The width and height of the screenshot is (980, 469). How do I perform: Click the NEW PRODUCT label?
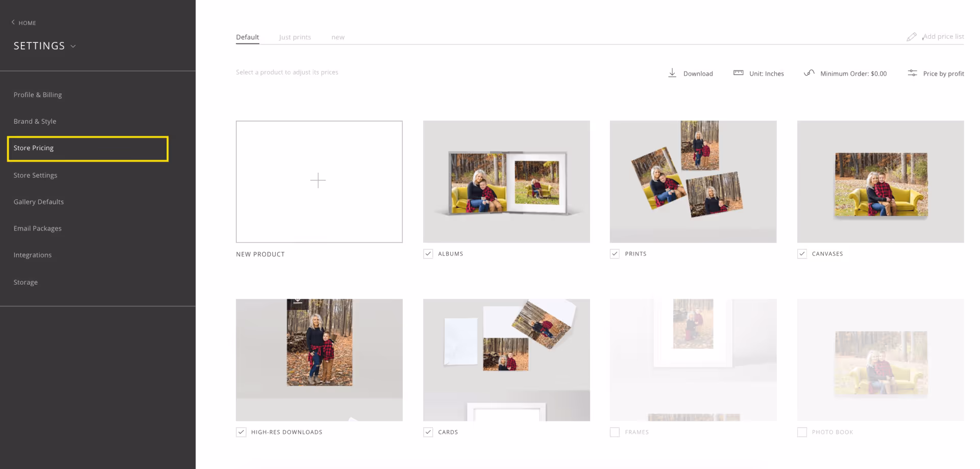pos(260,254)
